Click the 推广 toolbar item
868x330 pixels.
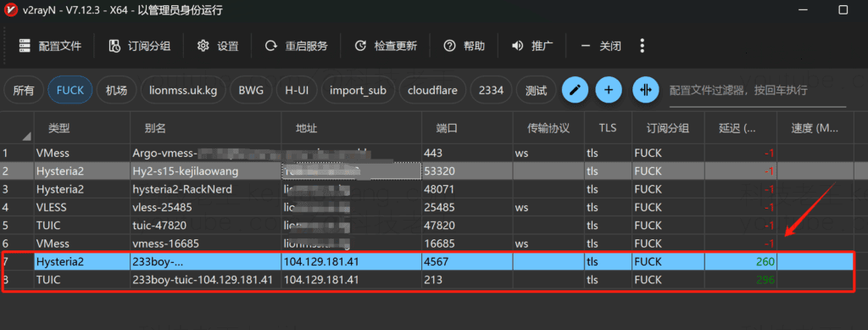[x=532, y=46]
